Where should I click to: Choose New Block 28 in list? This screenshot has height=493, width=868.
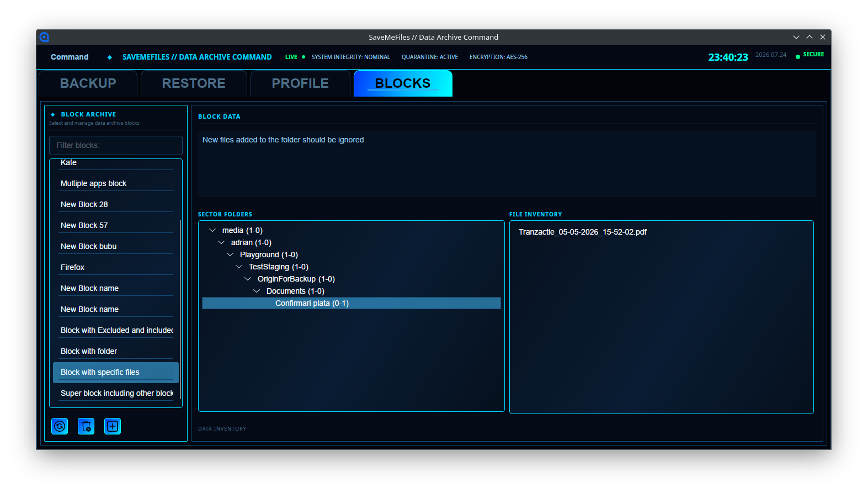pyautogui.click(x=116, y=204)
